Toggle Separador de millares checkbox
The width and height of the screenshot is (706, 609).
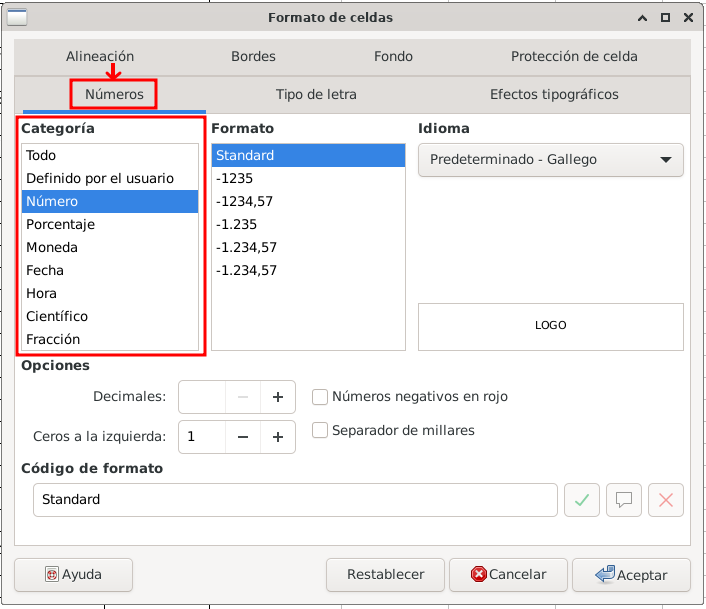(x=320, y=430)
